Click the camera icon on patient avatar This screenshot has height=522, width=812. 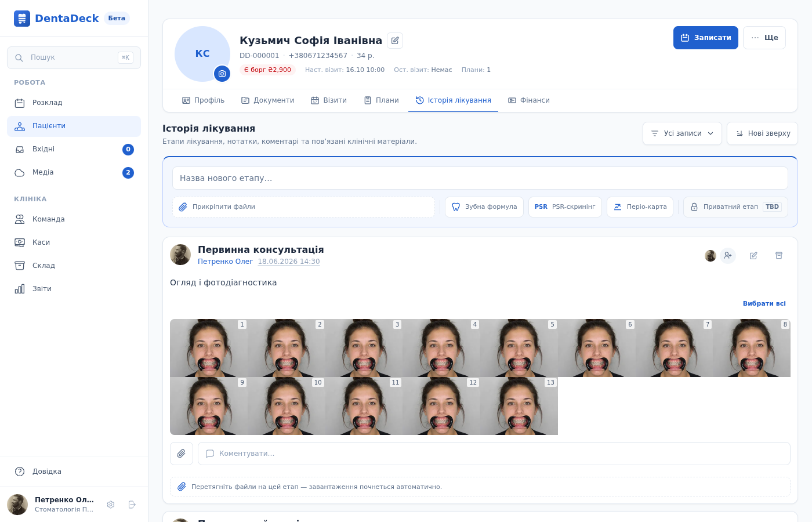[222, 74]
